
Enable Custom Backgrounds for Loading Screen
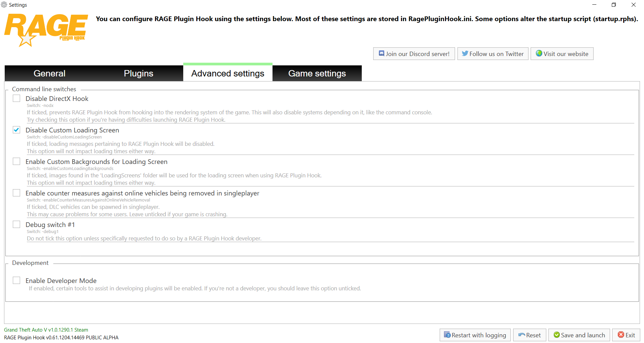pyautogui.click(x=16, y=161)
